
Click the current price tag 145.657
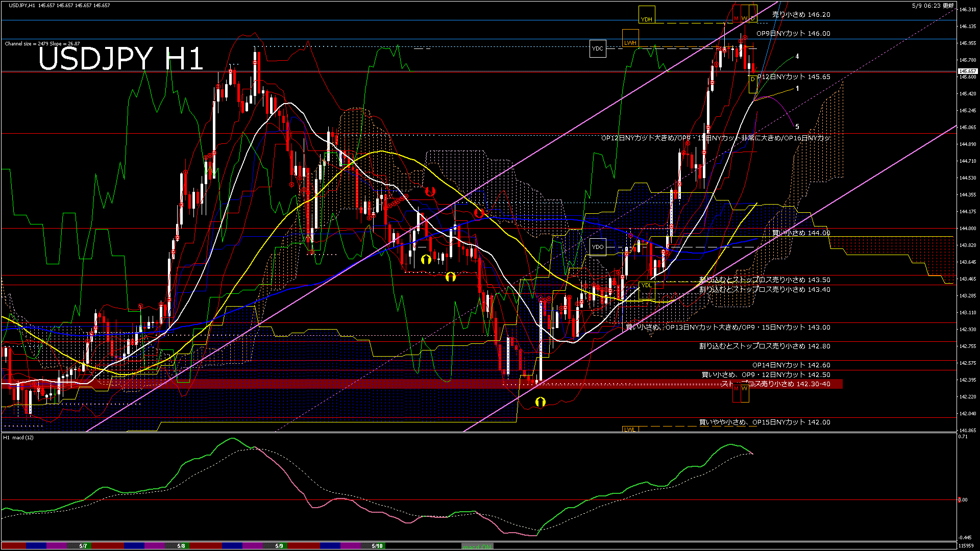(x=967, y=71)
